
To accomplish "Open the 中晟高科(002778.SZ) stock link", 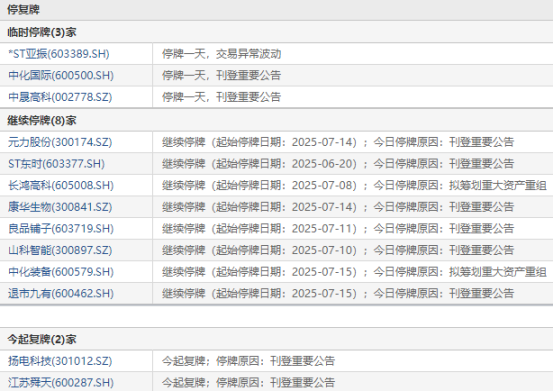I will pyautogui.click(x=60, y=97).
